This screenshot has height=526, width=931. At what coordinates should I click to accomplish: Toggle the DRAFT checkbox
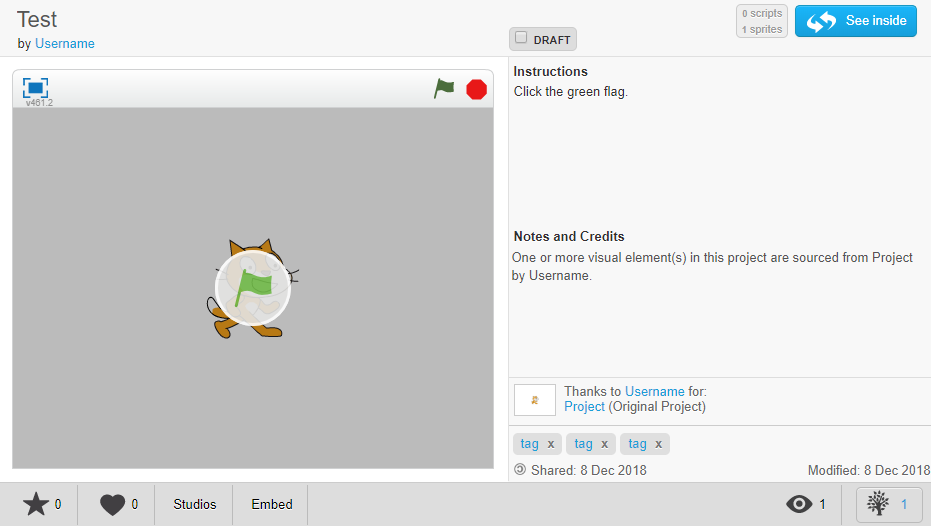pos(521,38)
